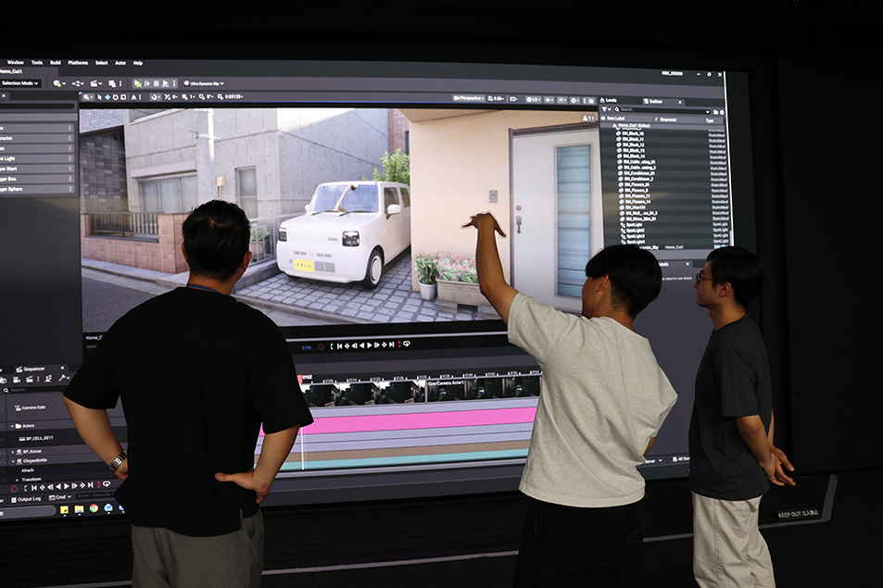
Task: Open the Build menu
Action: pos(56,62)
